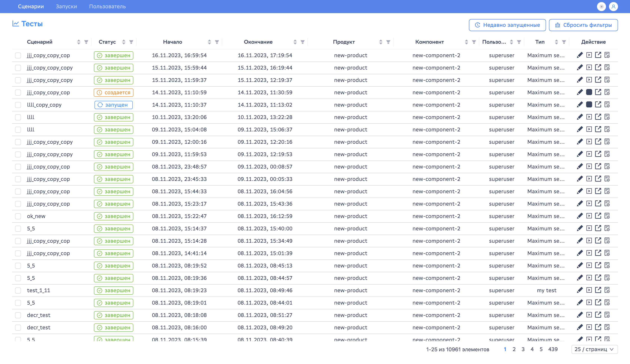Click edit pencil icon for ok_new row
Screen dimensions: 630x364
[580, 216]
